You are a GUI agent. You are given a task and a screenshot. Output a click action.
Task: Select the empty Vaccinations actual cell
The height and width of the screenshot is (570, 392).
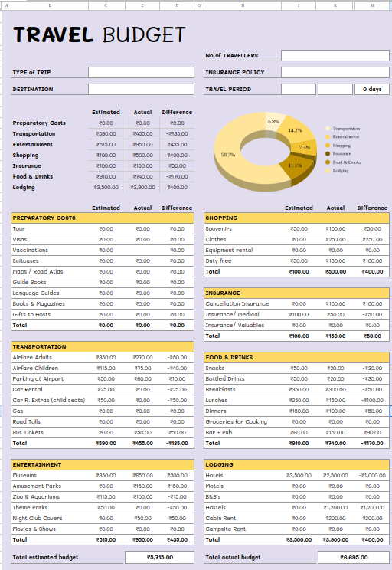142,250
